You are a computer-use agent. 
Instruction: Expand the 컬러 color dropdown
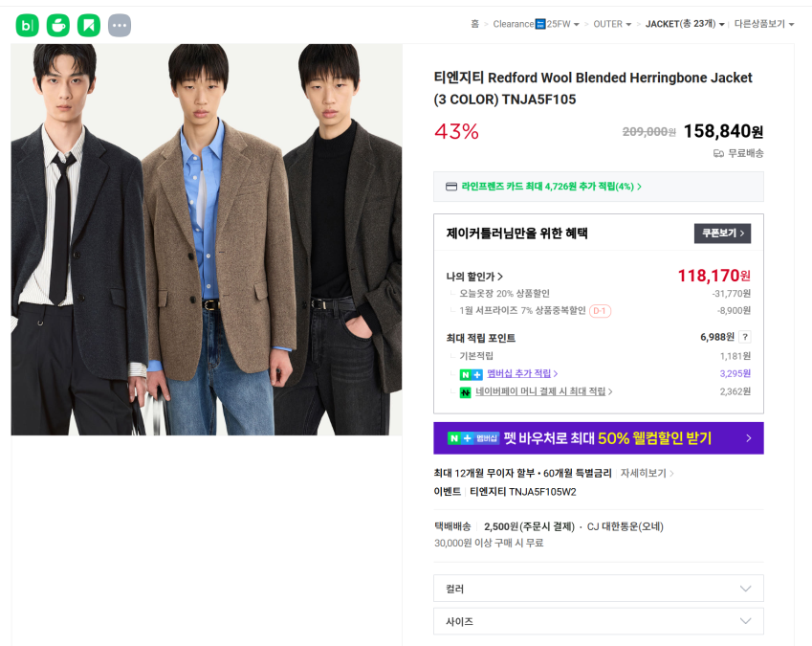(x=598, y=589)
